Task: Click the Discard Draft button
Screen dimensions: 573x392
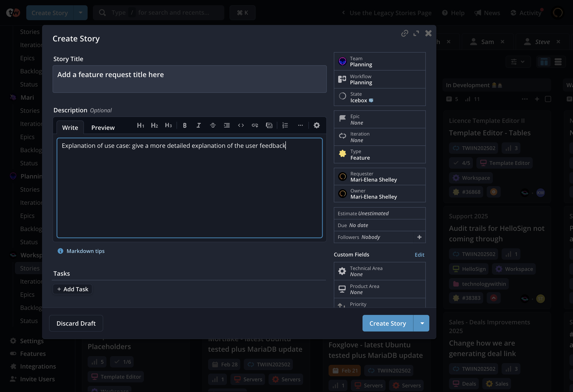Action: [x=76, y=323]
